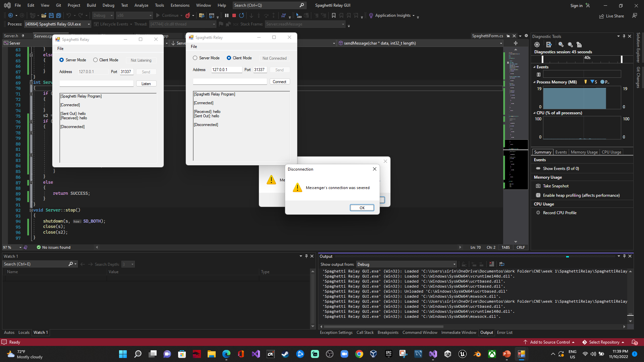The width and height of the screenshot is (644, 362).
Task: Click the Windows Start button
Action: 123,354
